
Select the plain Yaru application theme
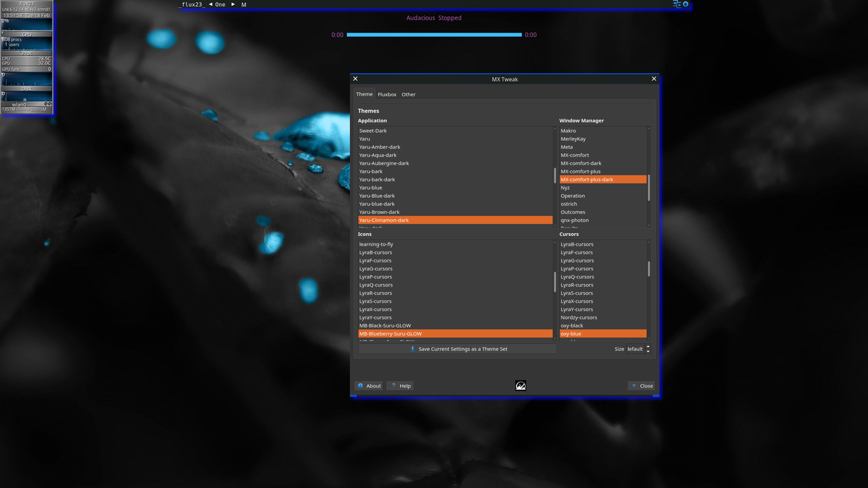tap(455, 139)
